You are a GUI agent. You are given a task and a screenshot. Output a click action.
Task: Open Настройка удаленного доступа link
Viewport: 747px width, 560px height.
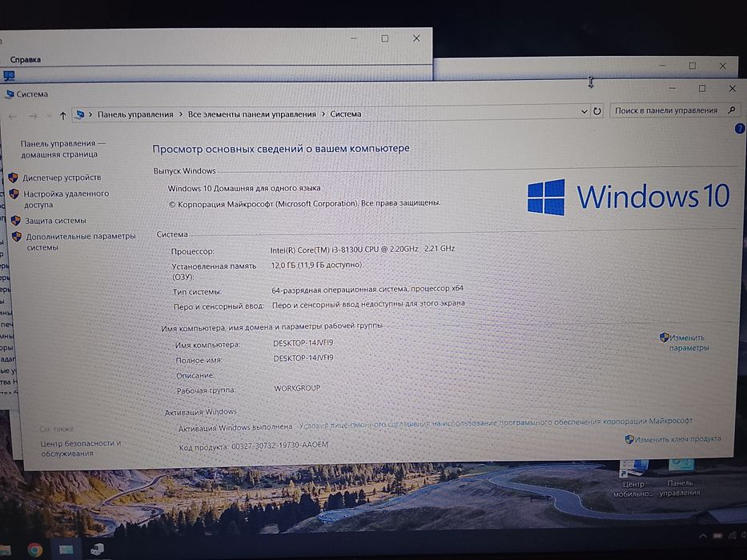coord(66,199)
